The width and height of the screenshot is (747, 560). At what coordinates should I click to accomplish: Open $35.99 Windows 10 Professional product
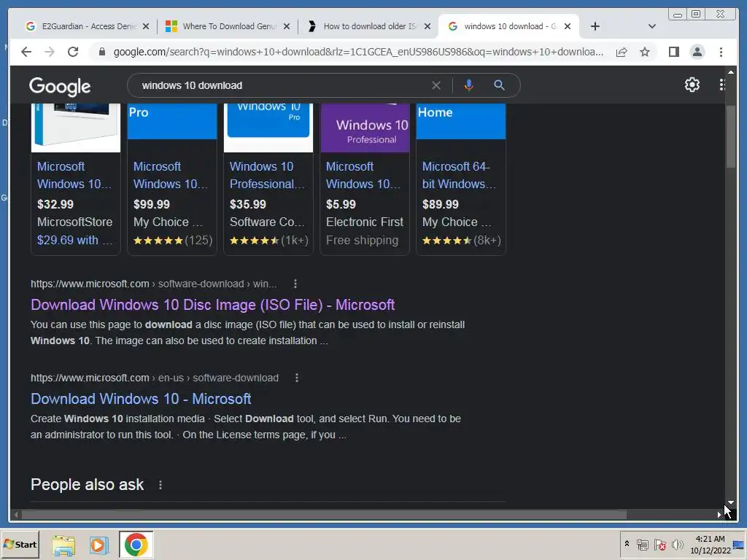[268, 179]
